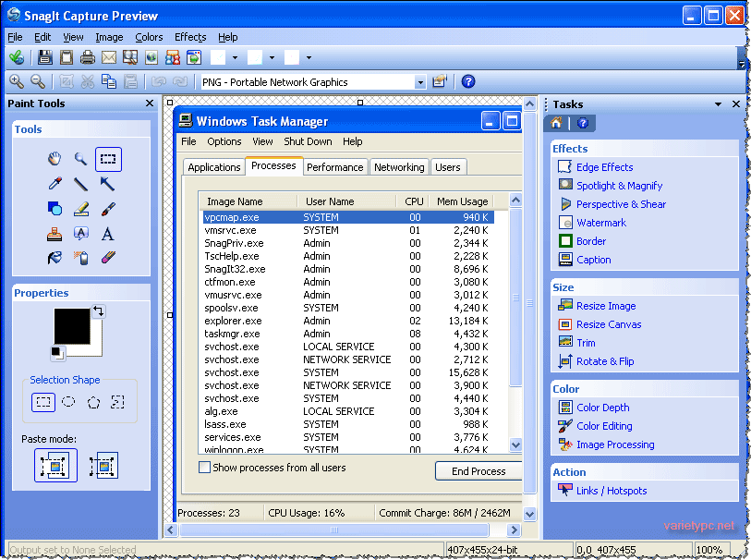Open the Tasks pane menu arrow

(718, 103)
